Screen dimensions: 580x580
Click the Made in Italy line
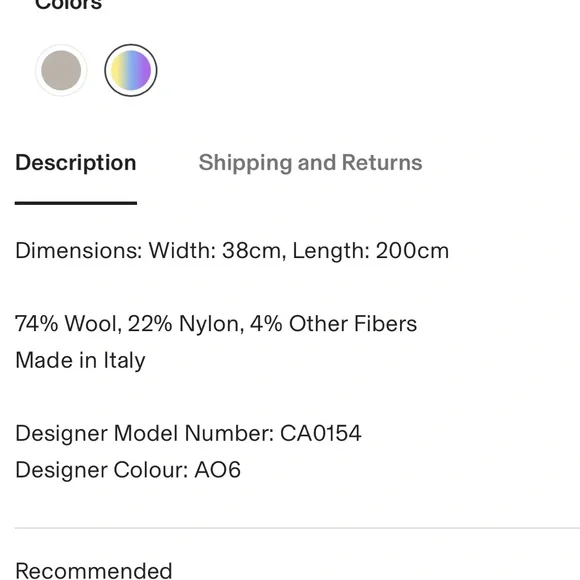(x=80, y=361)
